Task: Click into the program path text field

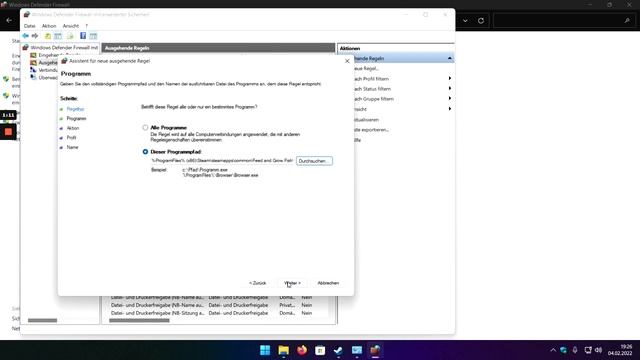Action: pyautogui.click(x=222, y=161)
